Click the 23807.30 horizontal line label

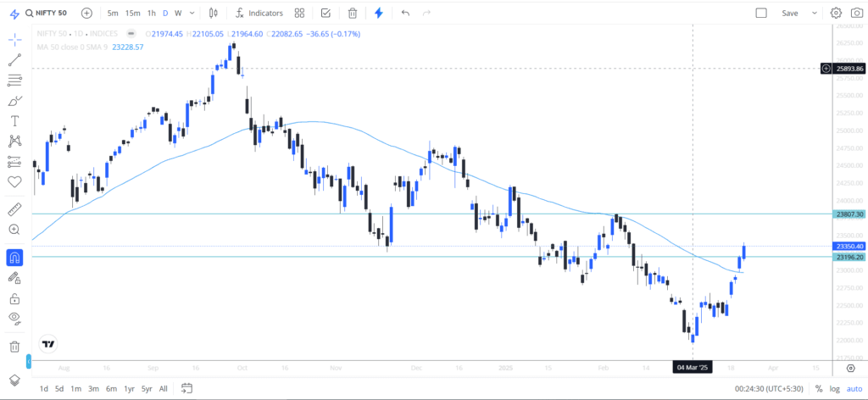[x=849, y=214]
